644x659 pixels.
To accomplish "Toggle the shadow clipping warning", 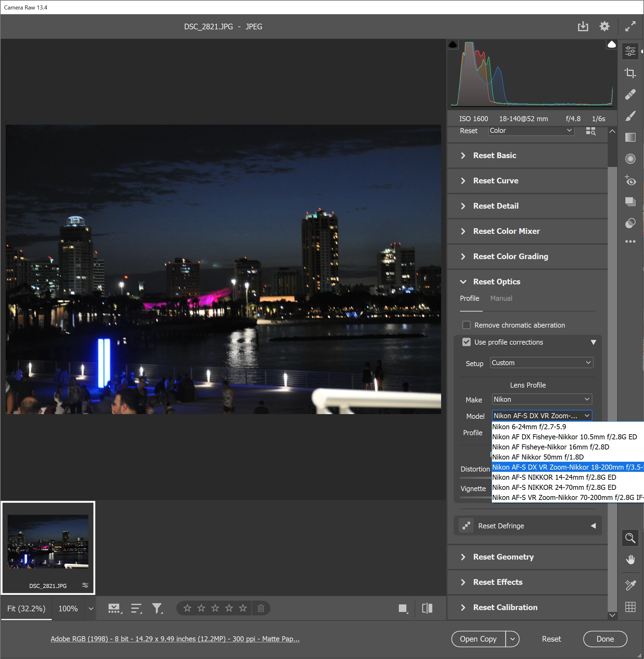I will pyautogui.click(x=452, y=44).
